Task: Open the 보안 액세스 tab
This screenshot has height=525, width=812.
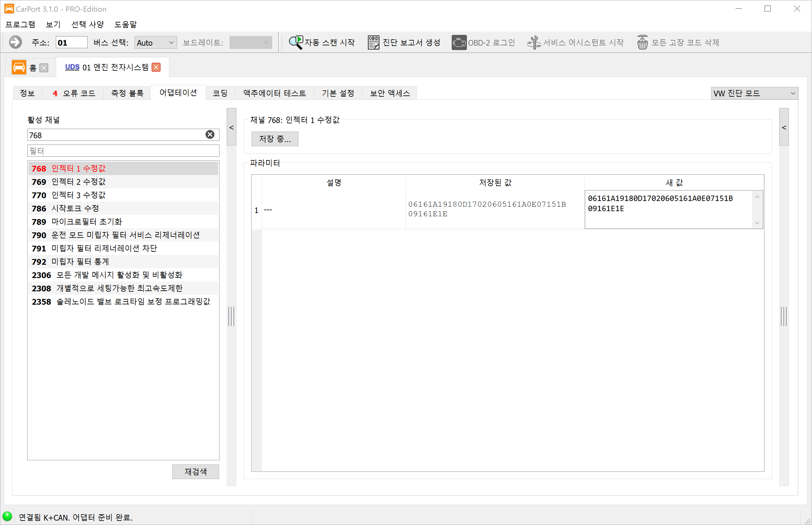Action: (x=390, y=93)
